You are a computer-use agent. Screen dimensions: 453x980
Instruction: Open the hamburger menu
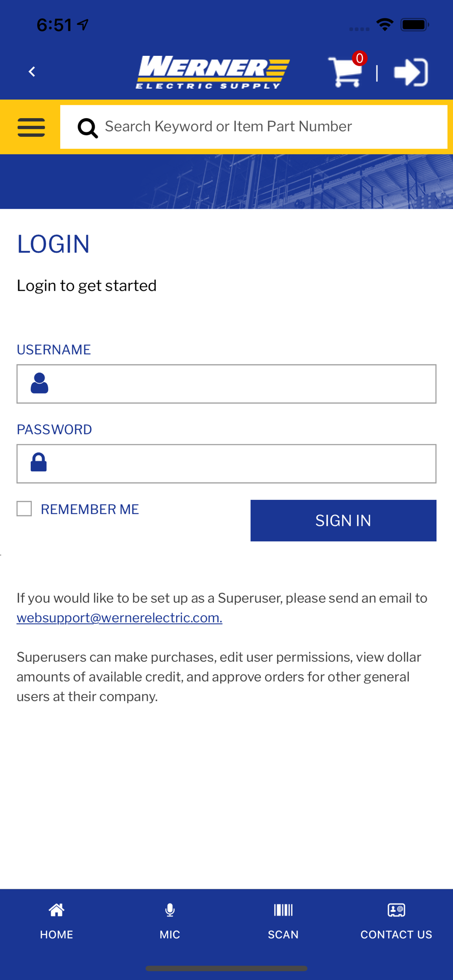point(31,127)
